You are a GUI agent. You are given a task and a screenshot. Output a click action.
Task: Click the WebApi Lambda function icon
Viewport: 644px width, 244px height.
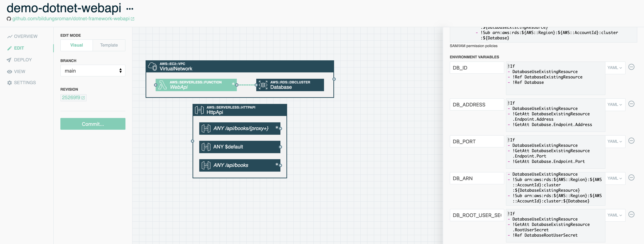tap(163, 85)
